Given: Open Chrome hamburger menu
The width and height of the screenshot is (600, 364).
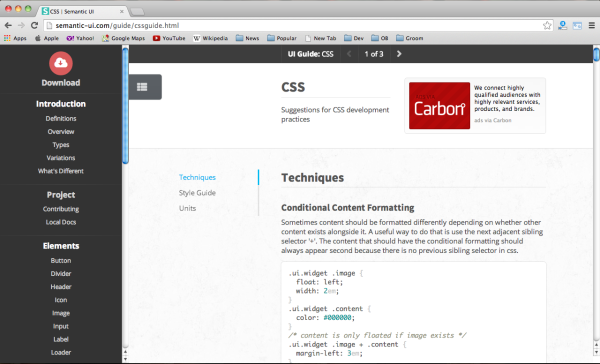Looking at the screenshot, I should pos(592,26).
